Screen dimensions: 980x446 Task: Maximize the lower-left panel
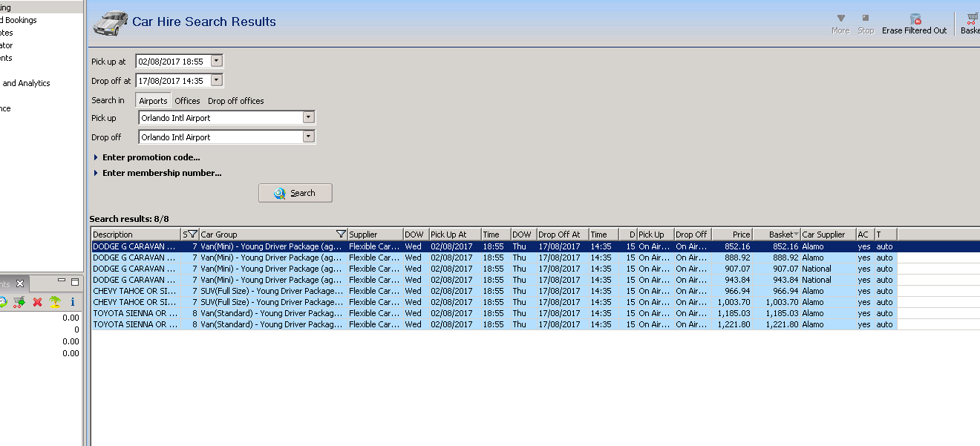pyautogui.click(x=75, y=282)
